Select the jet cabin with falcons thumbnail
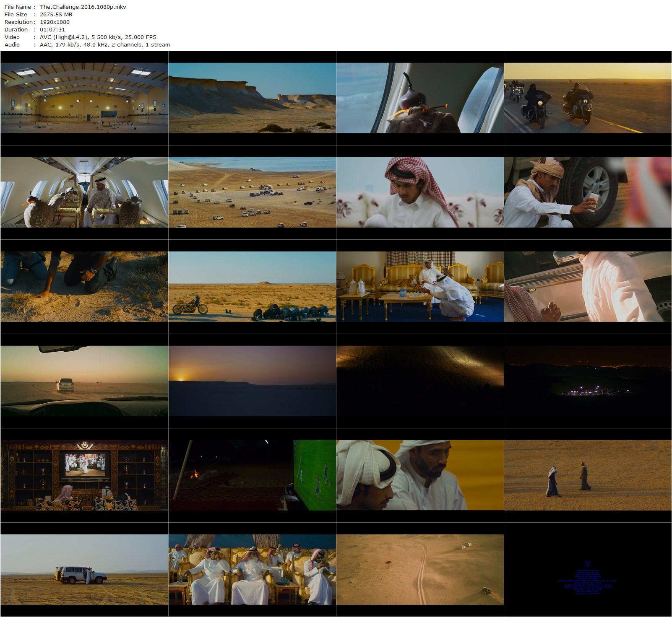The width and height of the screenshot is (672, 617). coord(84,192)
